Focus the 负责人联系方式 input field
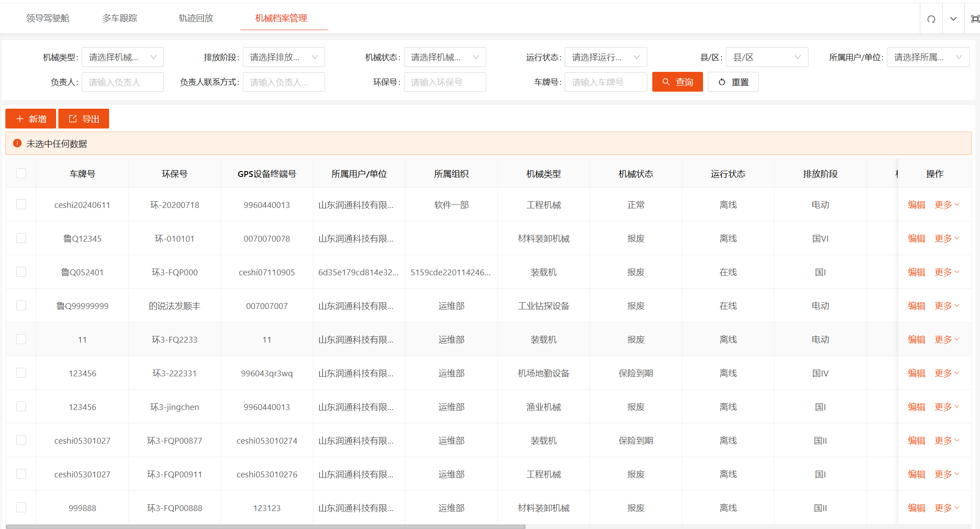Viewport: 980px width, 529px height. click(x=284, y=82)
